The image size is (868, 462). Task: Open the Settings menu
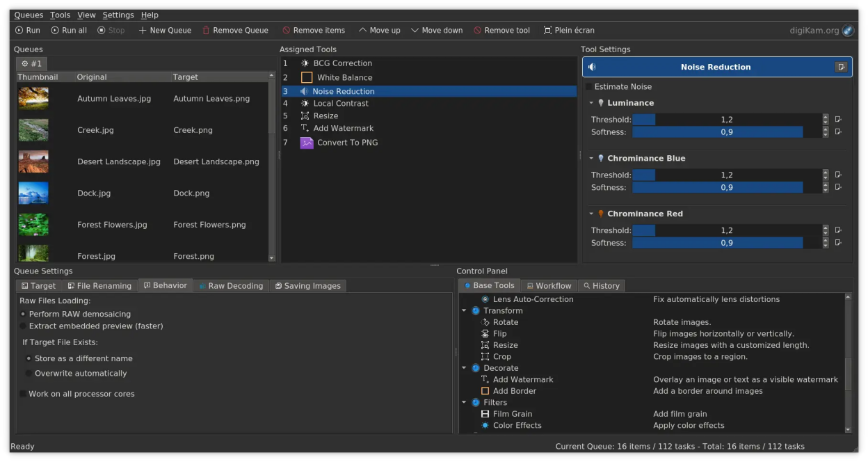tap(118, 15)
